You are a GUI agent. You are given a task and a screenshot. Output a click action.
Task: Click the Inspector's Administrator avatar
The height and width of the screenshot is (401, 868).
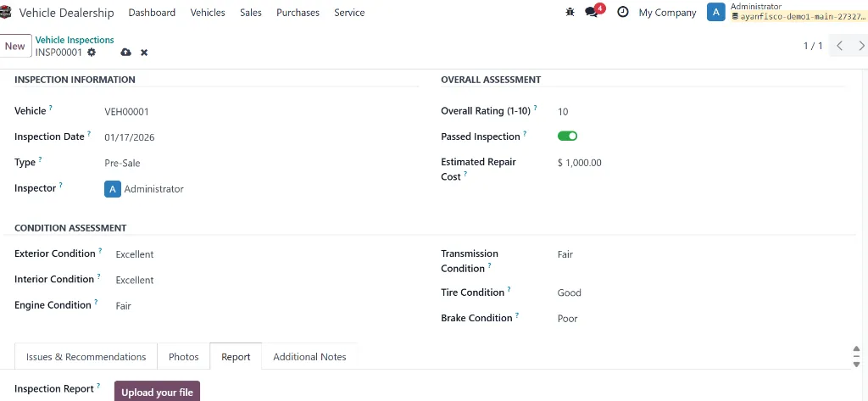click(113, 189)
